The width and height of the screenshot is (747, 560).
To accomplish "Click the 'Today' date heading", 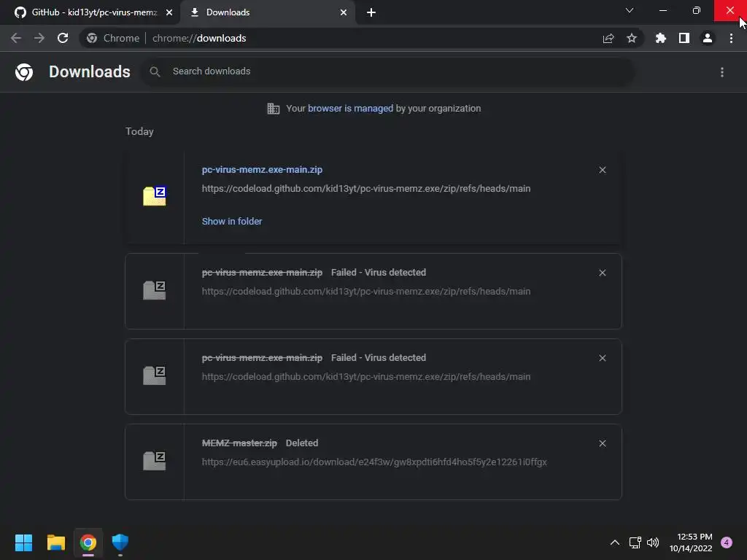I will pos(139,131).
